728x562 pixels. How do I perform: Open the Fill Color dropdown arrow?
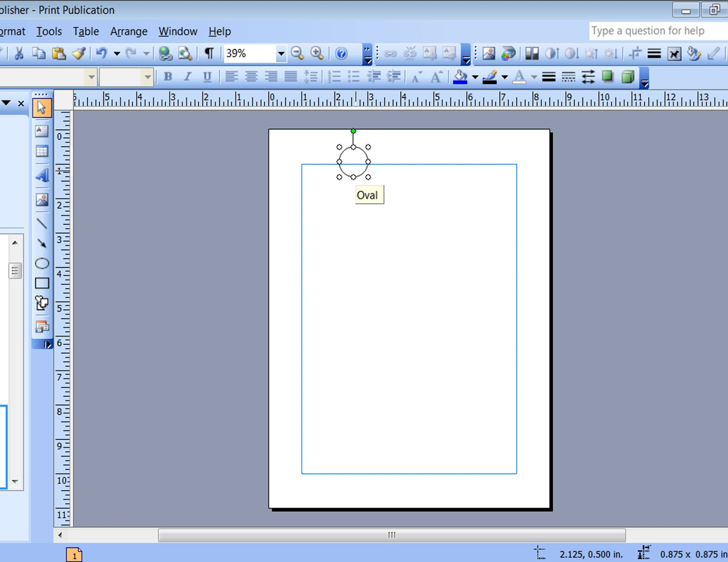pyautogui.click(x=475, y=77)
